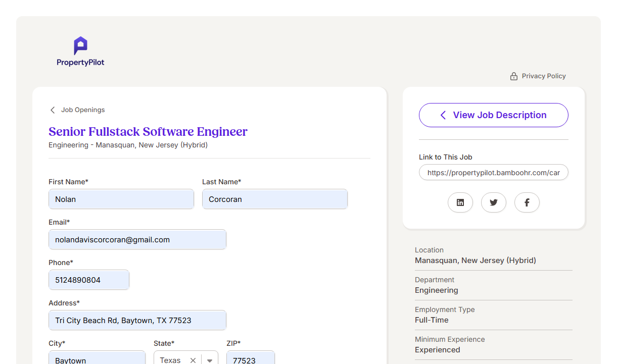Go back to Job Openings

82,110
